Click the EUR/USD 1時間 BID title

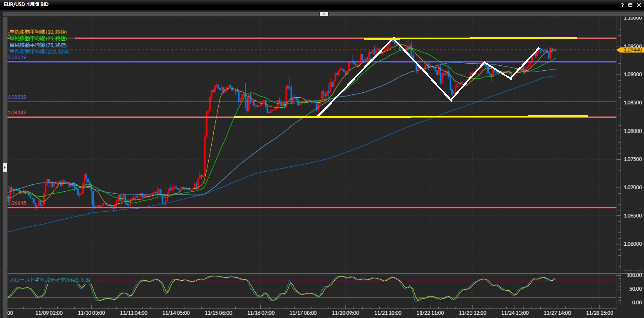click(26, 4)
